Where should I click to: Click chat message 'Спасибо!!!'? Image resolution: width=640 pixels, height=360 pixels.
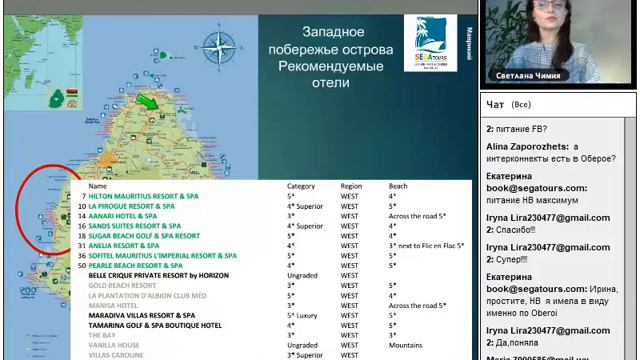point(516,230)
